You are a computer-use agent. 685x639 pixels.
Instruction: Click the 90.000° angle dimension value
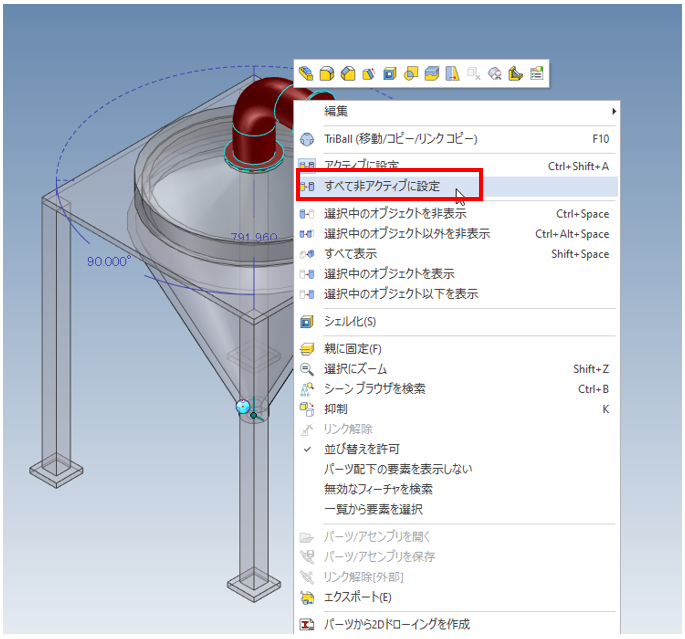[x=108, y=262]
